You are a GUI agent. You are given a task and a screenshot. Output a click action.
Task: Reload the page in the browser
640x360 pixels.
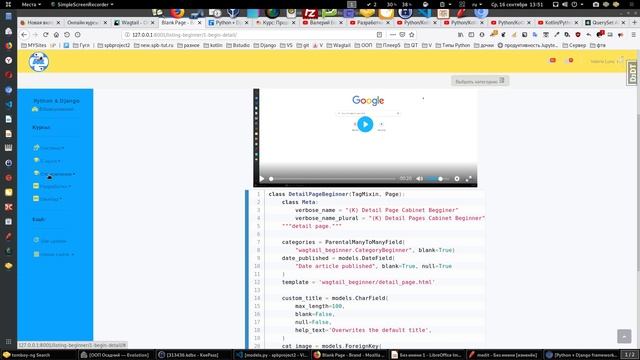tap(45, 35)
